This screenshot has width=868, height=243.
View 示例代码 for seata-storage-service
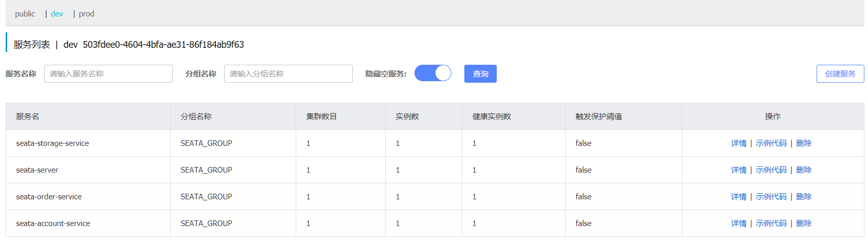point(771,143)
